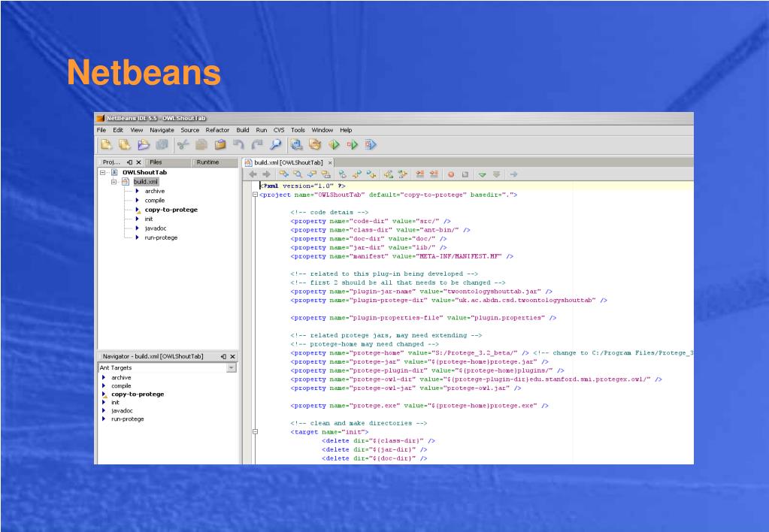Click the Undo arrow icon
769x532 pixels.
[x=238, y=144]
